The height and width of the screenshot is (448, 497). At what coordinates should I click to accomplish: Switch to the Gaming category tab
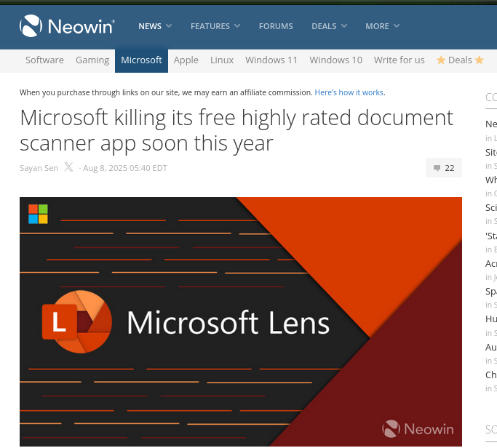(92, 60)
